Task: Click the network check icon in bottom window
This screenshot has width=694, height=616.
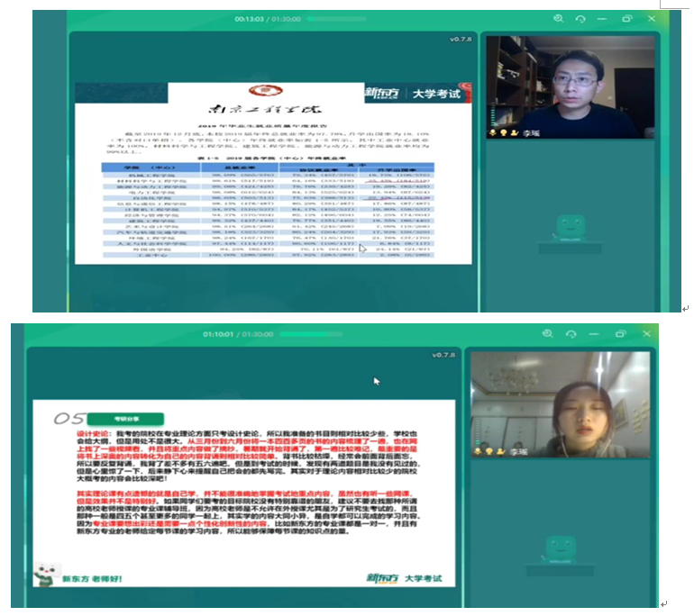Action: (x=548, y=332)
